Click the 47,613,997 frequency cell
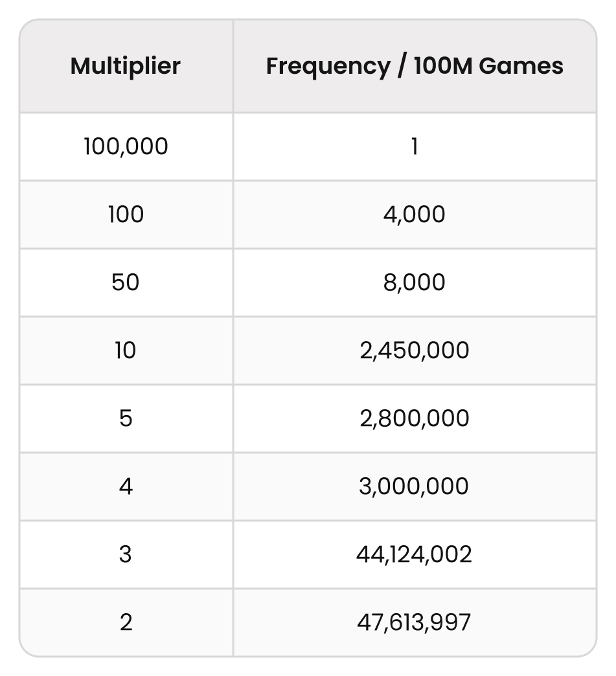This screenshot has width=616, height=676. pyautogui.click(x=415, y=622)
